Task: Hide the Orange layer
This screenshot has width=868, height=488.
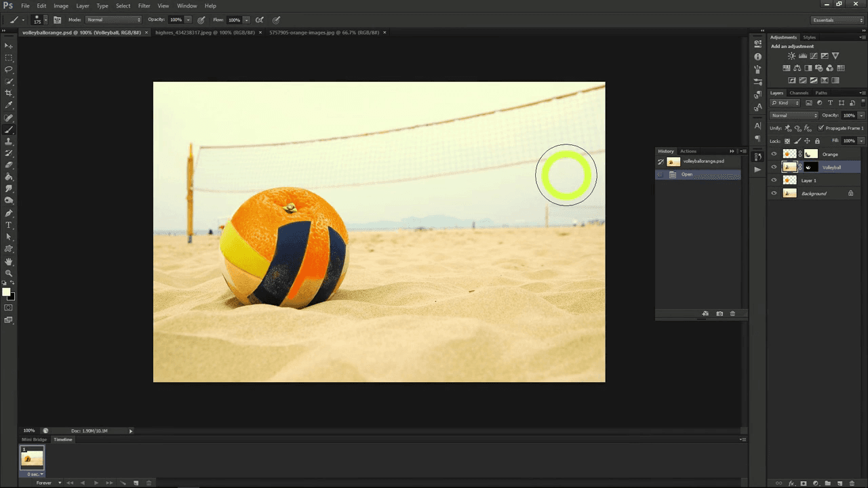Action: pos(774,154)
